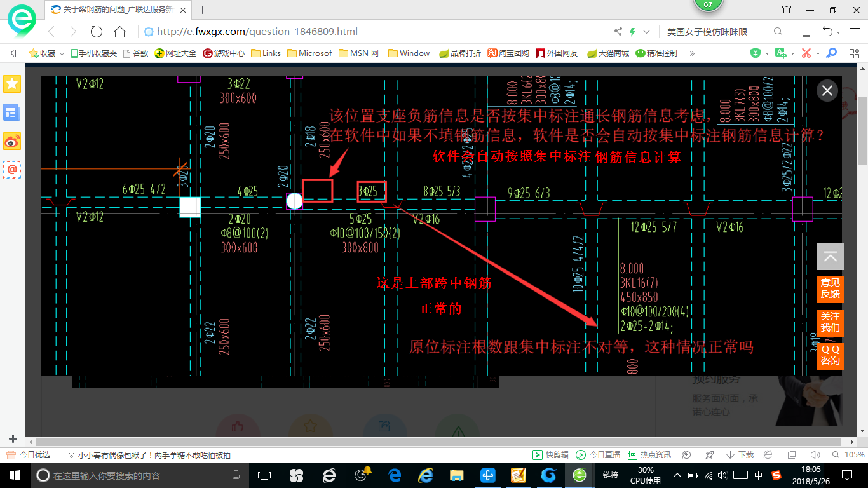This screenshot has height=488, width=868.
Task: Open 手机收藏夹 bookmark
Action: [x=93, y=53]
